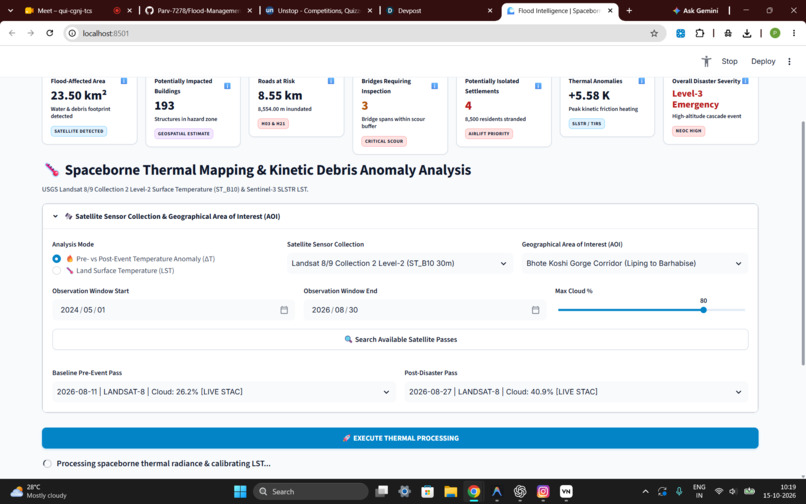Click the AIRLIFT PRIORITY badge
Screen dimensions: 806x504
click(x=489, y=134)
